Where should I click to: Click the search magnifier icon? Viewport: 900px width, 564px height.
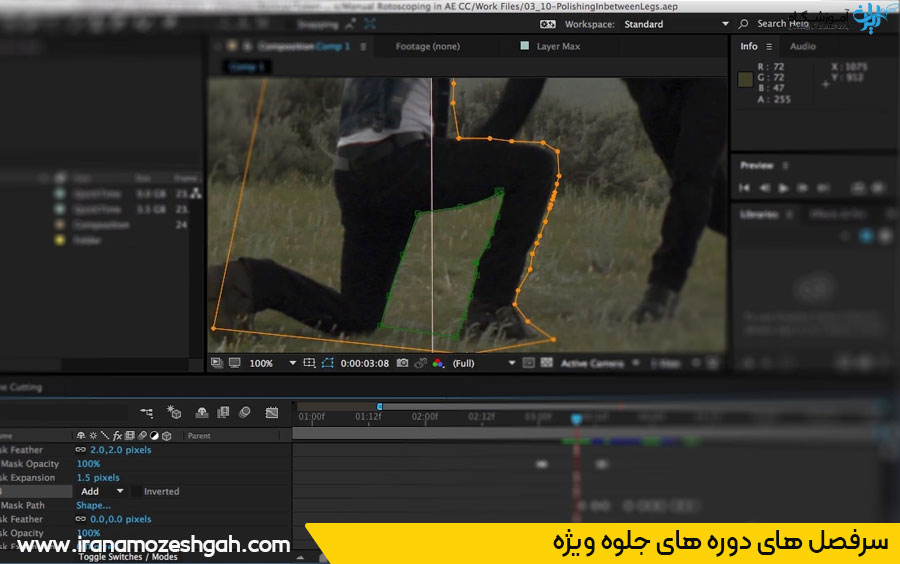[x=743, y=24]
